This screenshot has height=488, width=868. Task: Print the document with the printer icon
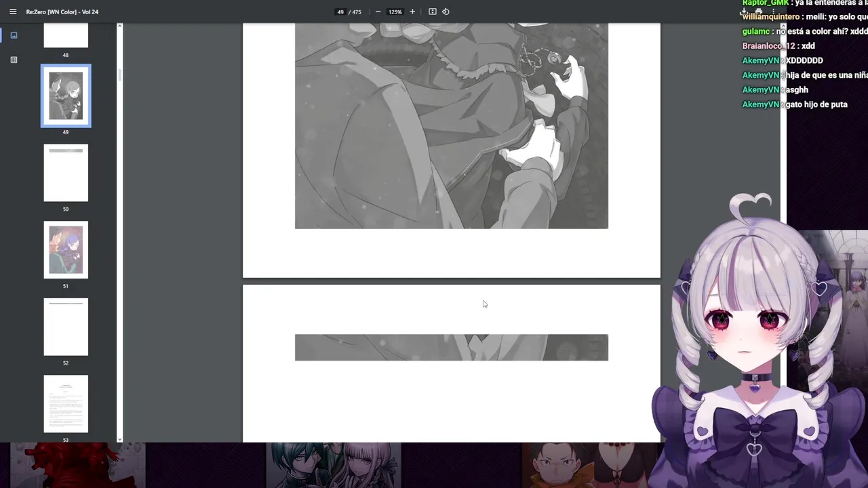tap(759, 12)
